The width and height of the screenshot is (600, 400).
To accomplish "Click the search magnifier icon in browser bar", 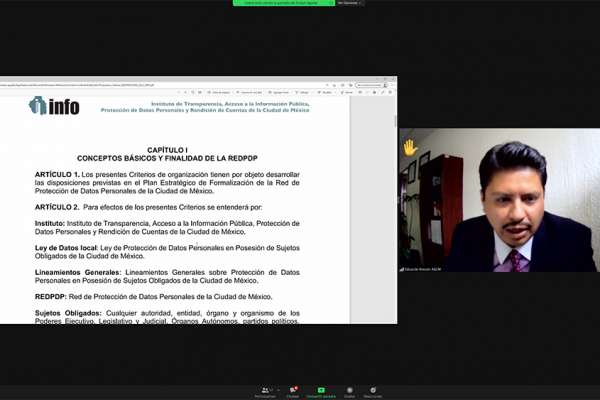I will [327, 85].
